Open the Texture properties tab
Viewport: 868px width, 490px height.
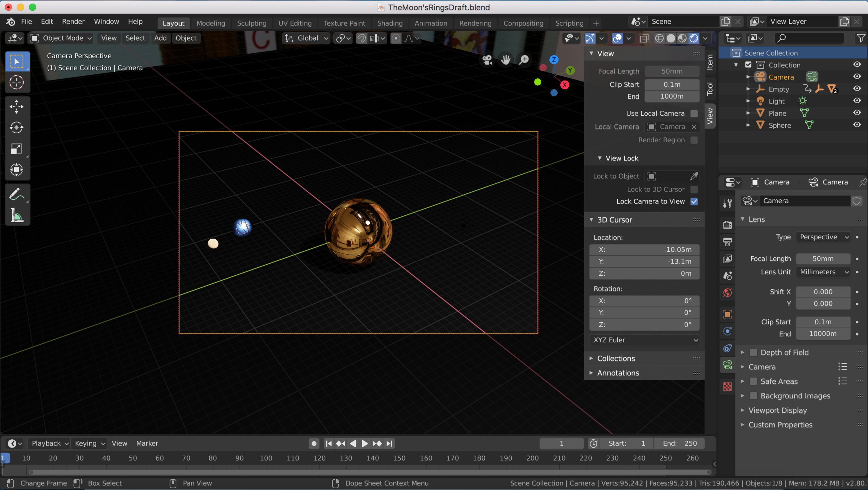click(x=727, y=387)
